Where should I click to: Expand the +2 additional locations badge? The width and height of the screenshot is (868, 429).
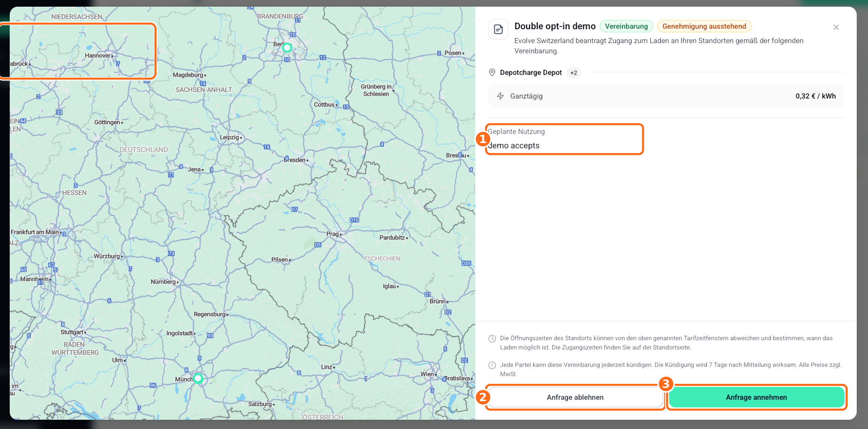tap(574, 73)
